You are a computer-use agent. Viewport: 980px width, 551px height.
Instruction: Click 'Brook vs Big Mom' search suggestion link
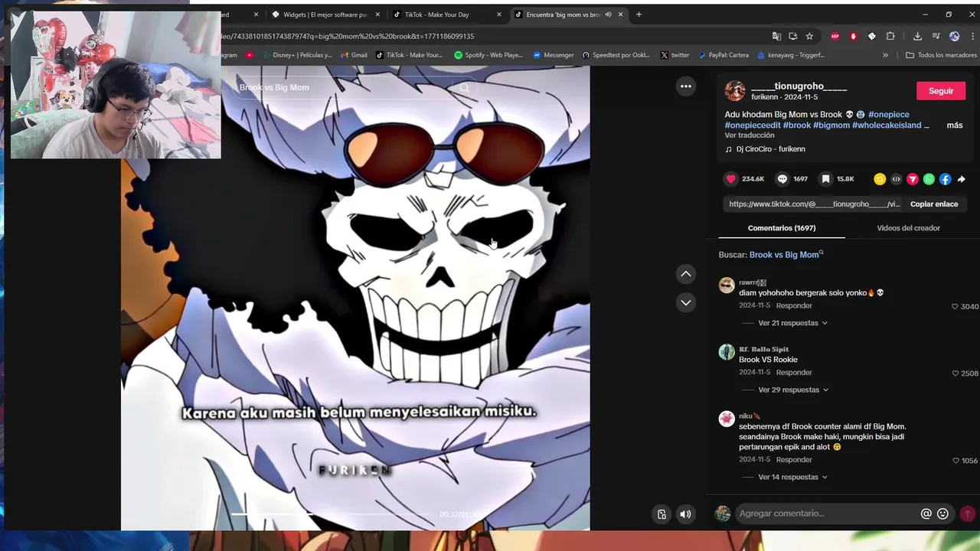point(786,255)
